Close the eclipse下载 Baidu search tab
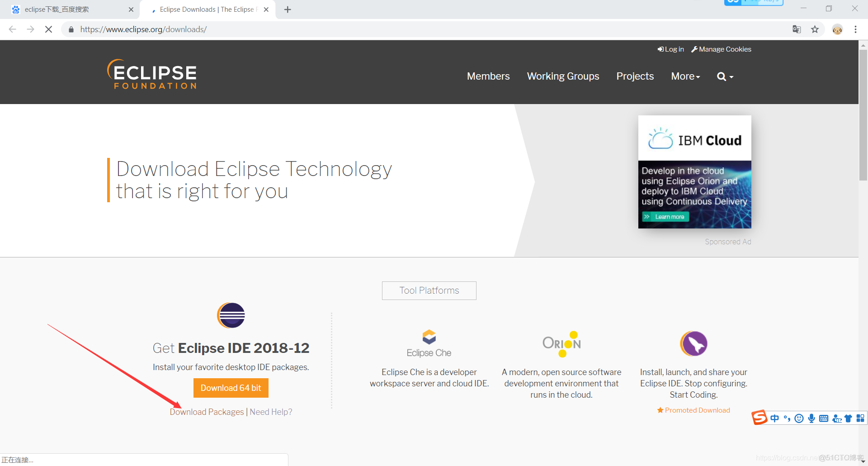 coord(131,10)
